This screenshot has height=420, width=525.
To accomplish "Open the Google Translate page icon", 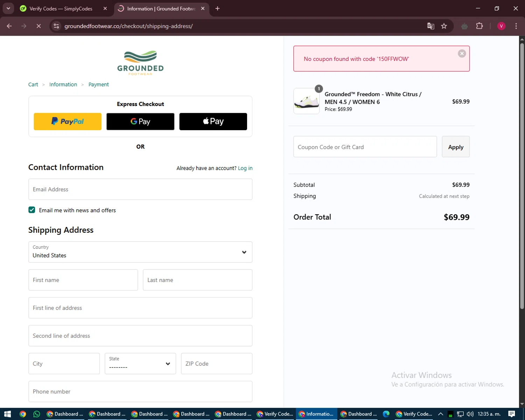I will pos(430,26).
